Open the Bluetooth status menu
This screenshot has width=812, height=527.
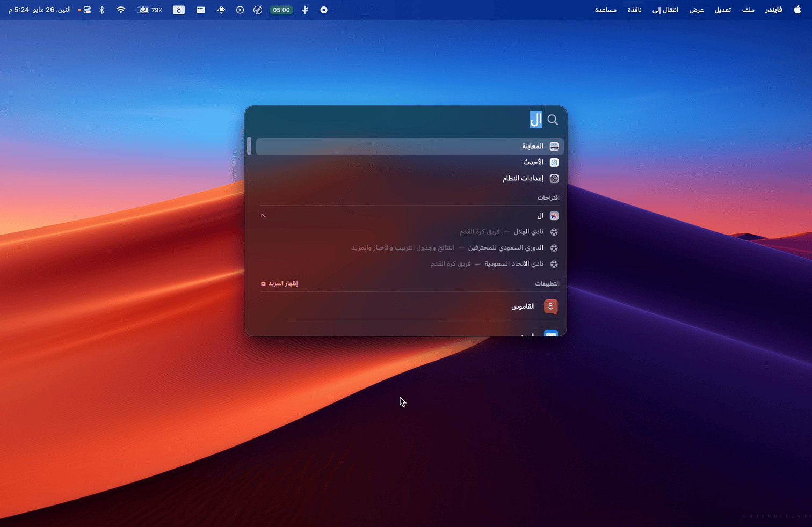(x=102, y=10)
